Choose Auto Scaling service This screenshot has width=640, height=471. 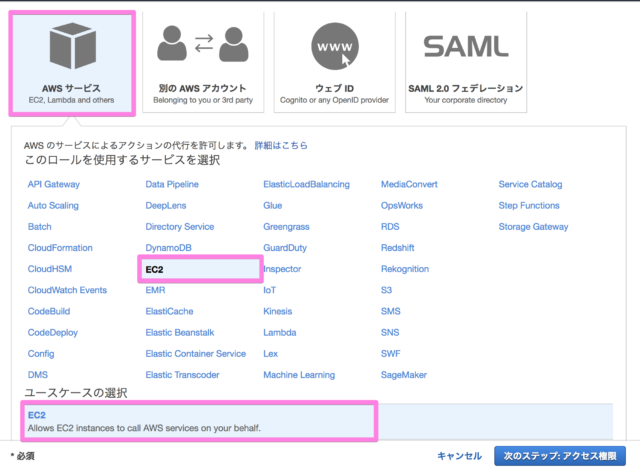tap(53, 205)
